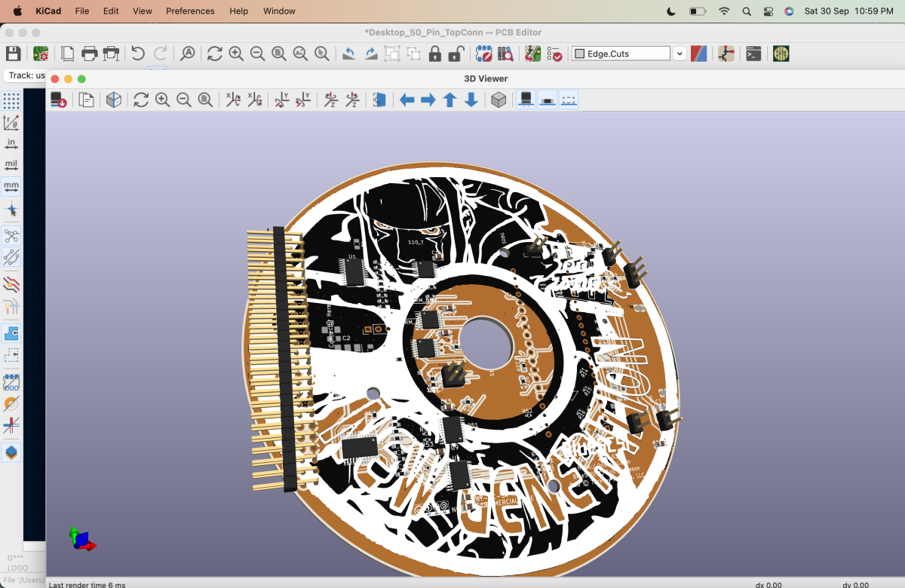905x588 pixels.
Task: Redraw the 3D Viewer scene
Action: pos(141,100)
